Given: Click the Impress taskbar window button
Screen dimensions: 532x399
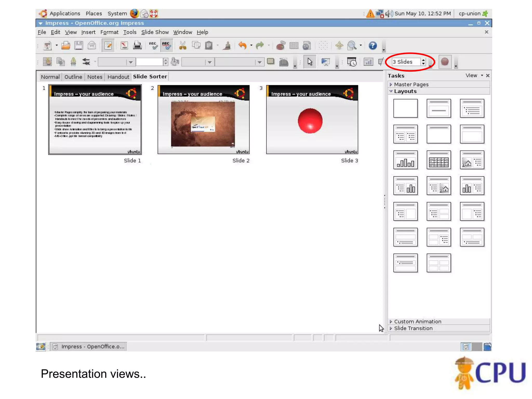Looking at the screenshot, I should point(89,347).
